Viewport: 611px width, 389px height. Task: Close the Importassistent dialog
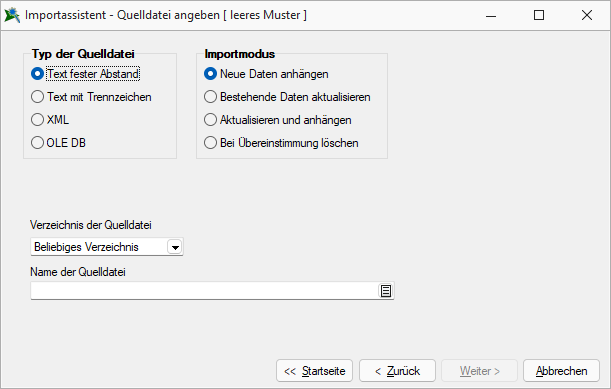coord(587,15)
